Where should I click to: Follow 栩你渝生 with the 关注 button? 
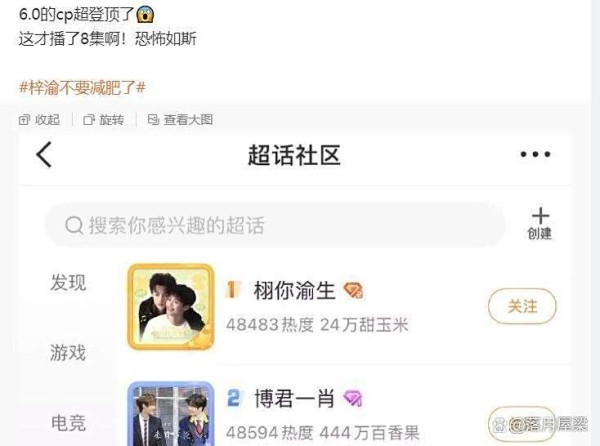[x=522, y=306]
